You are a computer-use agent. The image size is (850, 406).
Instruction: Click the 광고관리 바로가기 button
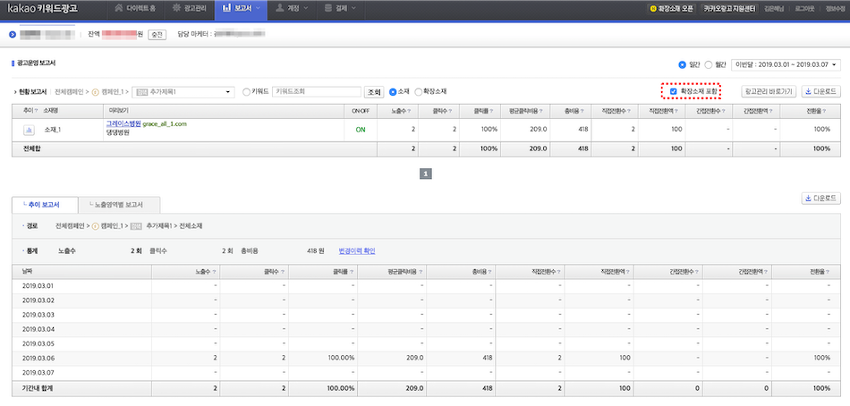click(x=768, y=92)
